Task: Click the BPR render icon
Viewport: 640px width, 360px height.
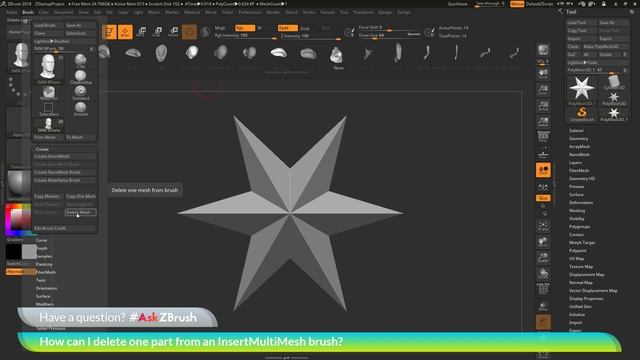Action: [x=543, y=50]
